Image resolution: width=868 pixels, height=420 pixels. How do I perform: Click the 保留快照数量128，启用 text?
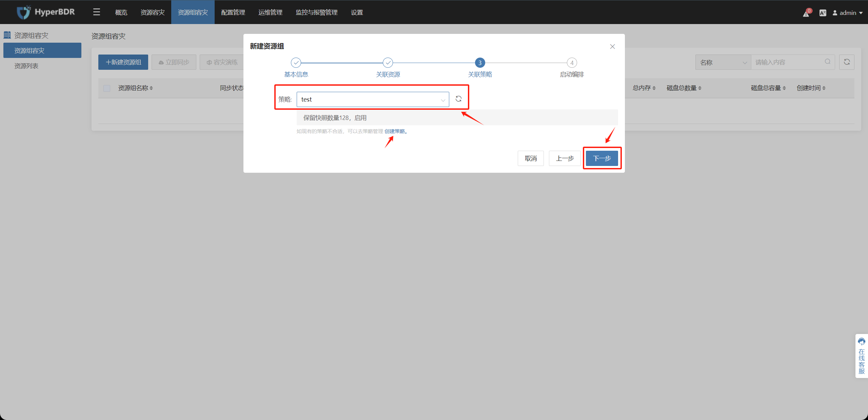[335, 118]
